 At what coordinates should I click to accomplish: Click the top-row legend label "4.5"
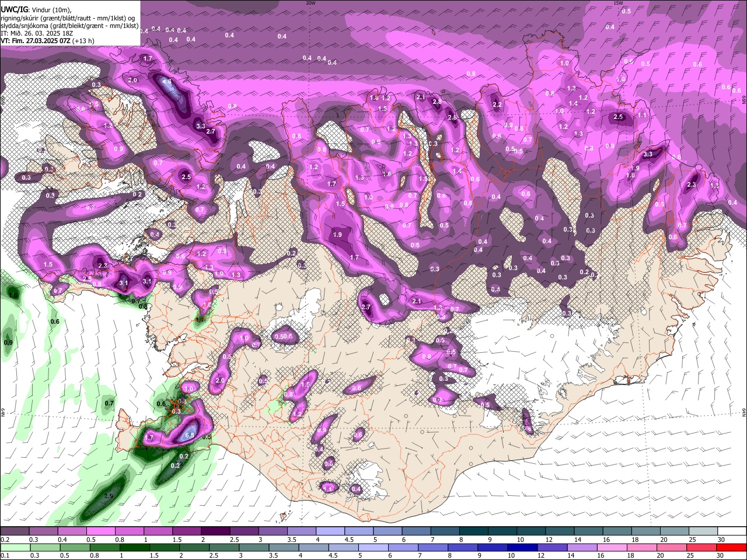[349, 540]
